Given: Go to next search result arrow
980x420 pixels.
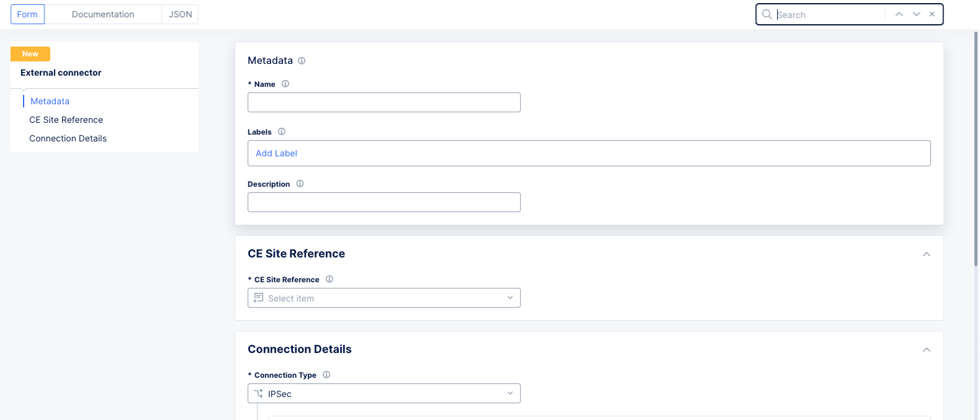Looking at the screenshot, I should tap(916, 14).
